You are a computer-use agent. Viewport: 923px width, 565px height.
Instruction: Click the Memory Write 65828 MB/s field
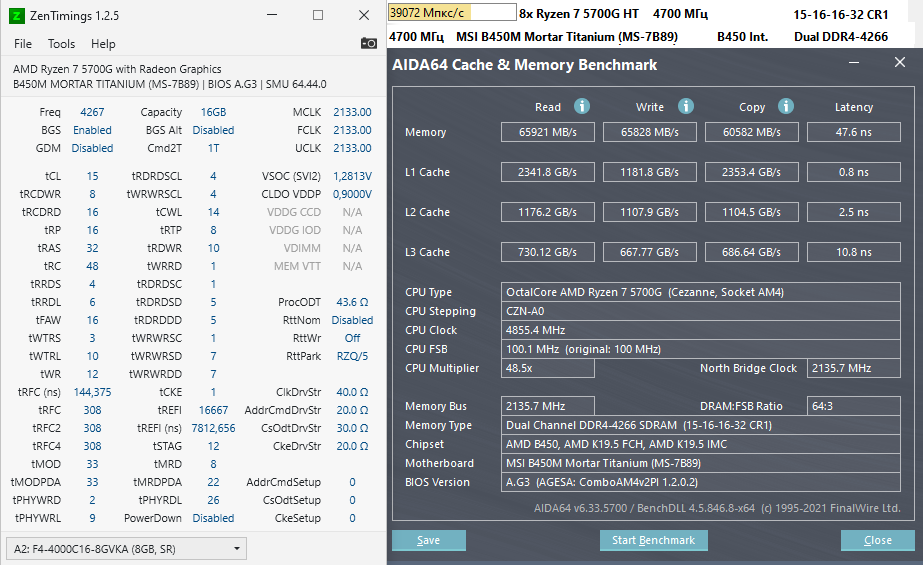650,132
